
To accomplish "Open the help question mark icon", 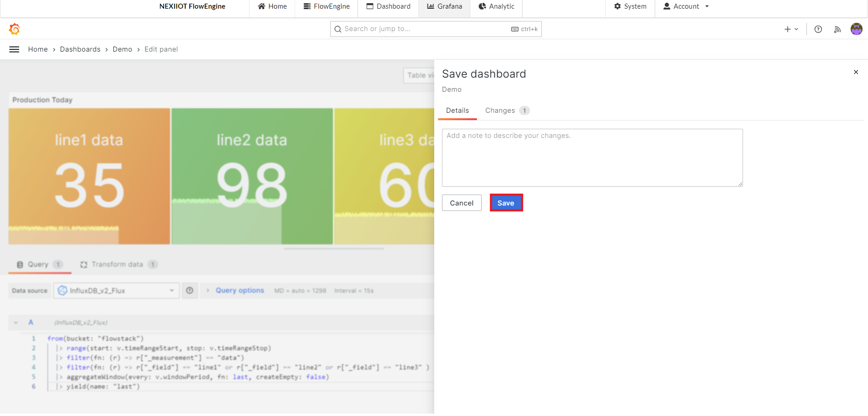I will [818, 29].
